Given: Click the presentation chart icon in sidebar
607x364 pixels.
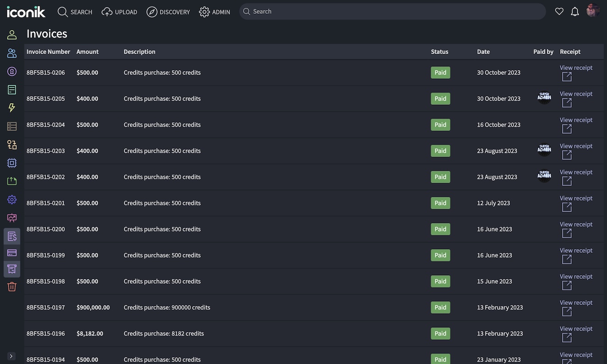Looking at the screenshot, I should (12, 218).
